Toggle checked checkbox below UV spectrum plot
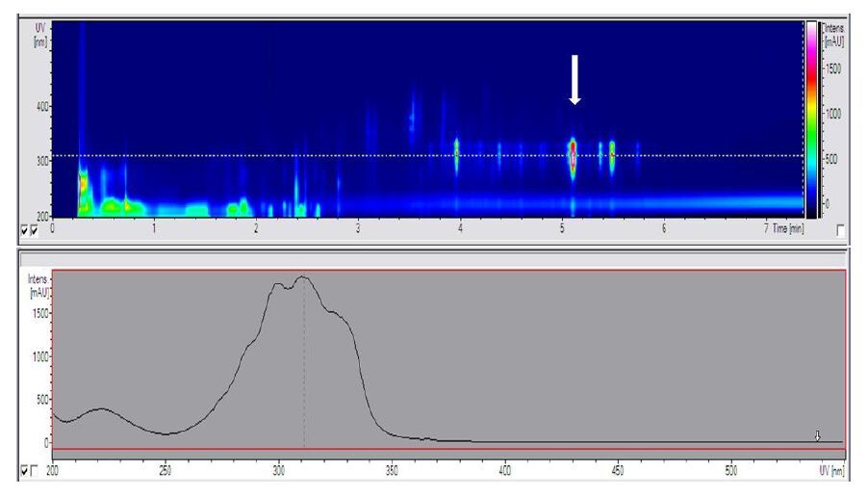Viewport: 868px width, 497px height. [x=25, y=470]
